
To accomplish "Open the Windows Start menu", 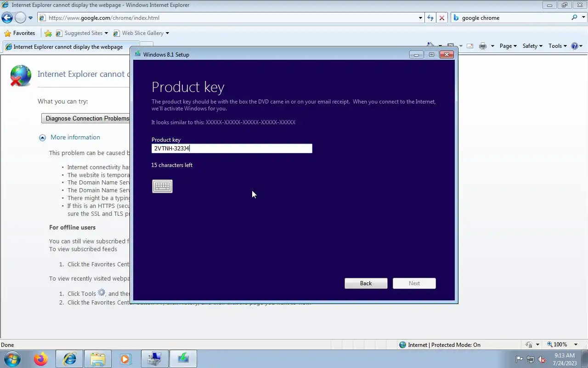I will click(x=12, y=359).
